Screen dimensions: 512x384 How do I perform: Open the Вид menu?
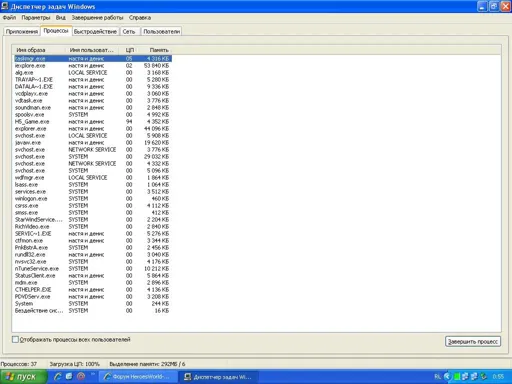pos(61,18)
